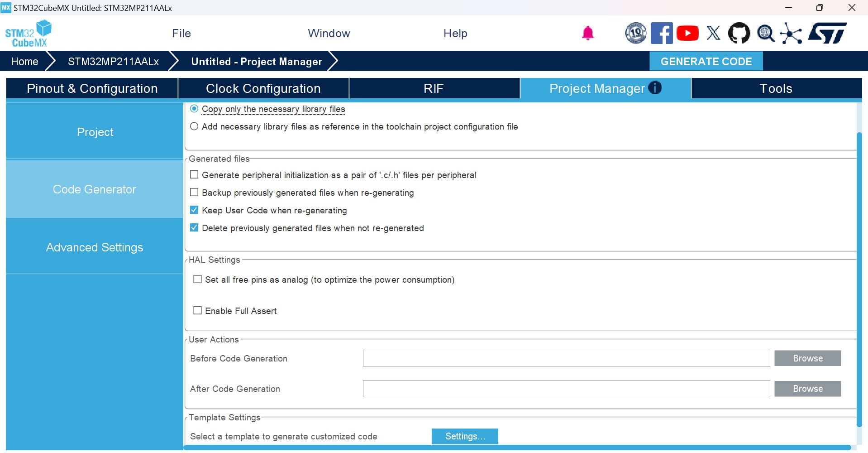Open the RIF tab
Image resolution: width=868 pixels, height=453 pixels.
tap(434, 88)
